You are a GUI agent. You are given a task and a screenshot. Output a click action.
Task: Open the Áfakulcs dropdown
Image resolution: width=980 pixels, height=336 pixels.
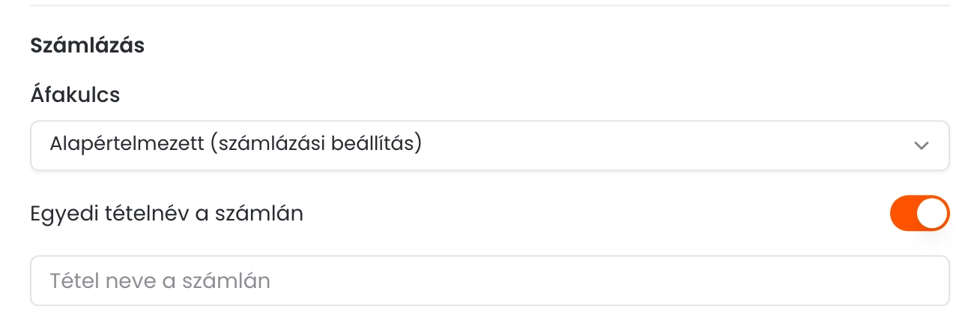(490, 145)
